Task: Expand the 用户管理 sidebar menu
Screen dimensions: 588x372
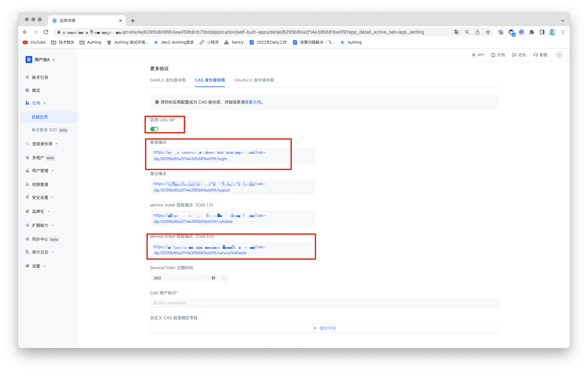Action: click(40, 171)
